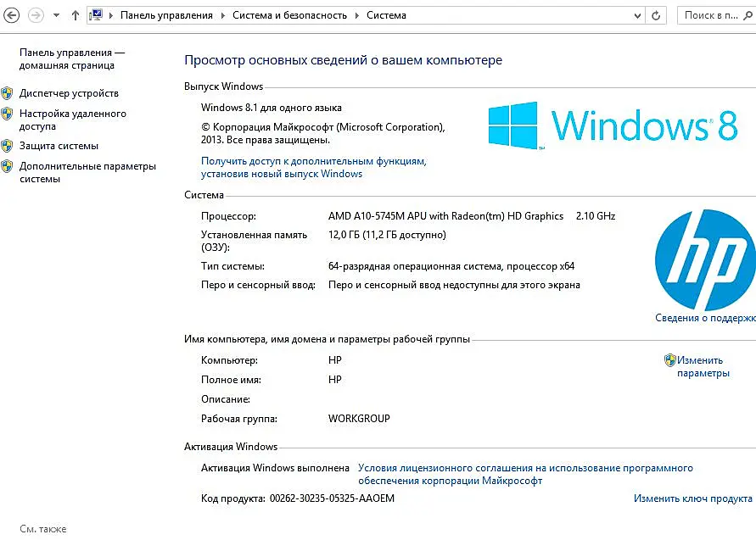Open Условия лицензионного соглашения link

525,474
